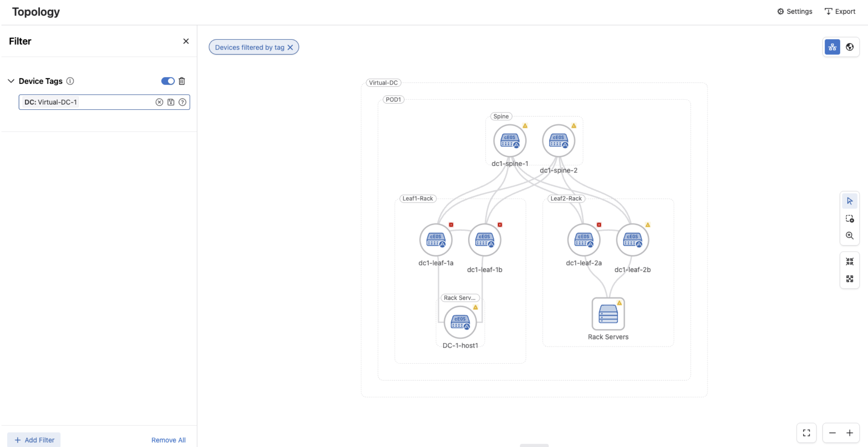The image size is (868, 447).
Task: Activate the zoom-to-area tool
Action: pyautogui.click(x=850, y=235)
